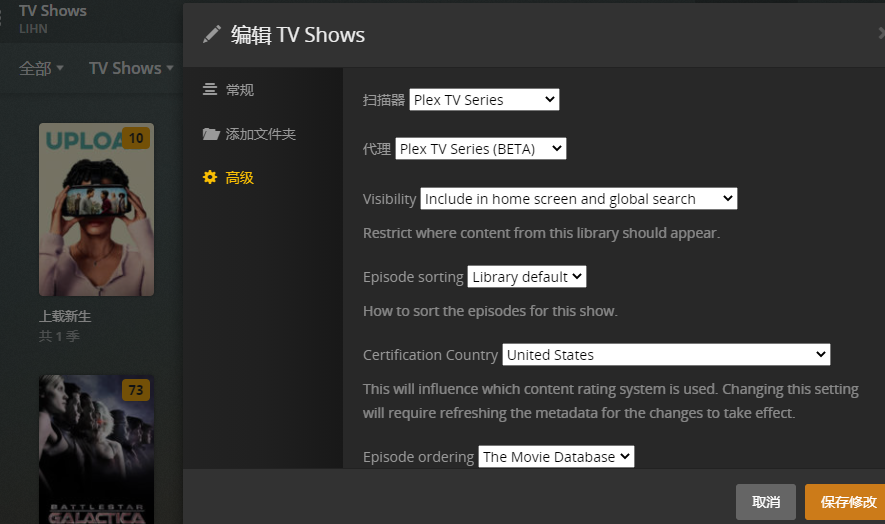Click the pencil edit icon beside 编辑 TV Shows

(x=211, y=35)
